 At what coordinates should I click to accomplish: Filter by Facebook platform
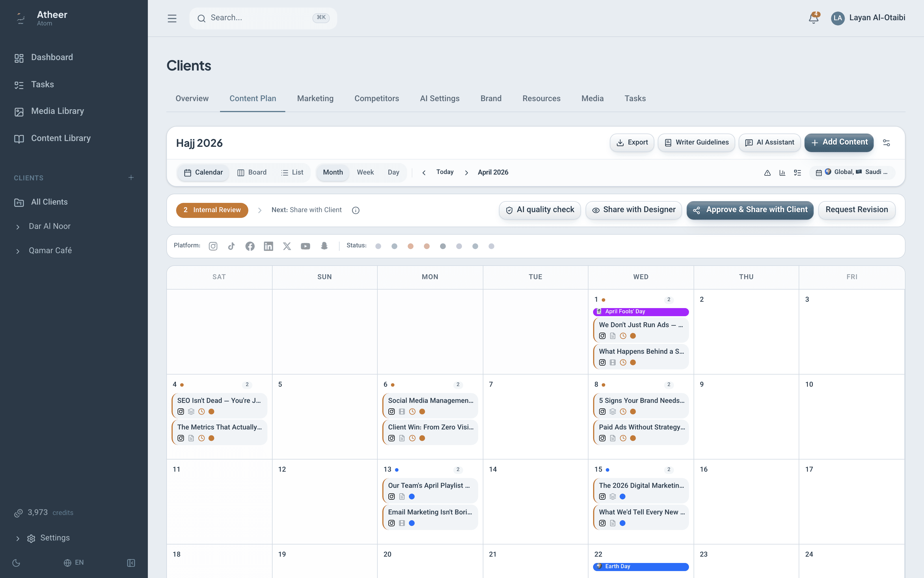point(250,246)
